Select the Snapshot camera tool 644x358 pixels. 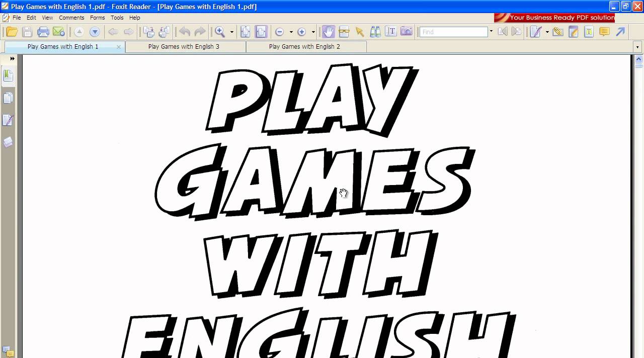pos(407,32)
